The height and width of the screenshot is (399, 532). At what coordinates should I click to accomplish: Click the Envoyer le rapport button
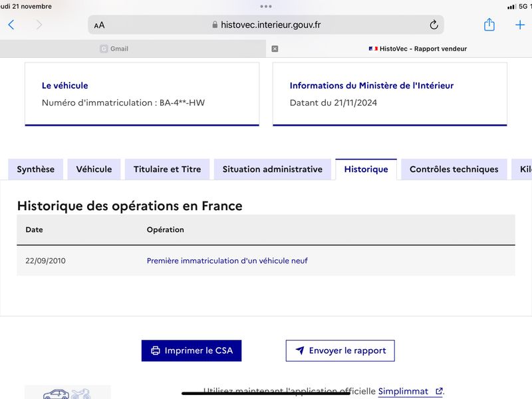(340, 350)
